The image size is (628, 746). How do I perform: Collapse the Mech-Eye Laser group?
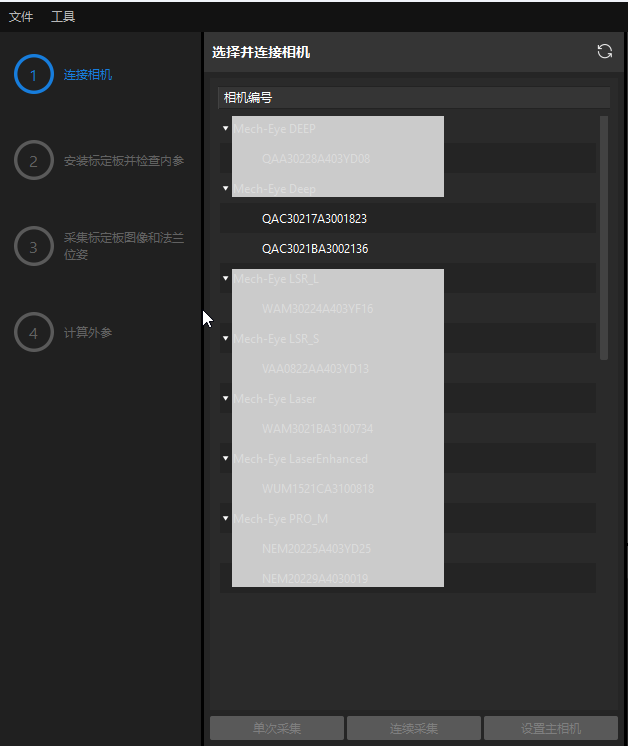pyautogui.click(x=226, y=398)
